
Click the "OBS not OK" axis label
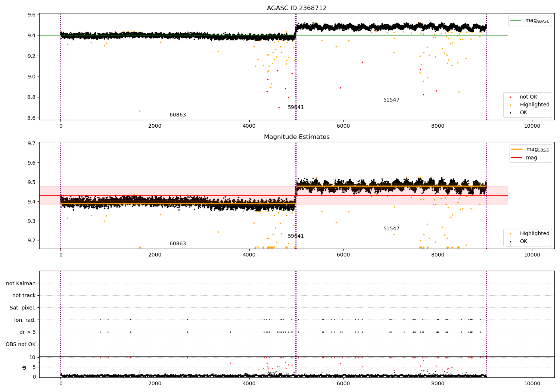click(x=21, y=344)
